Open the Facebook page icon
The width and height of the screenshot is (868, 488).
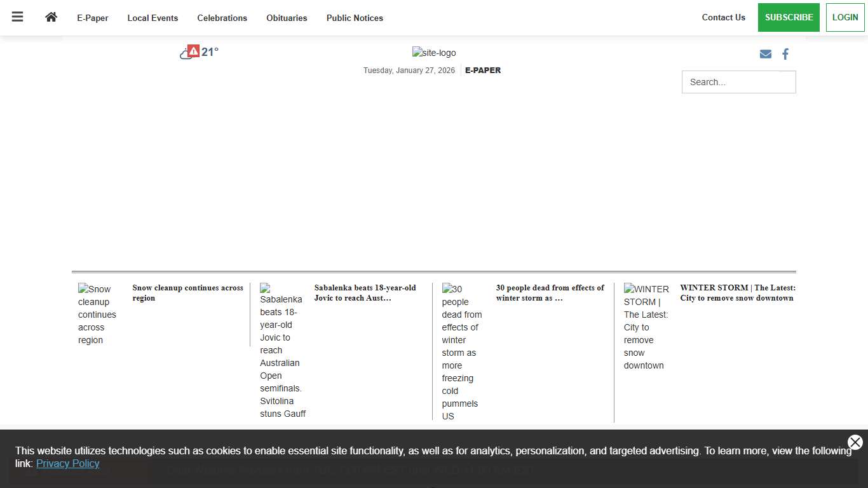785,54
